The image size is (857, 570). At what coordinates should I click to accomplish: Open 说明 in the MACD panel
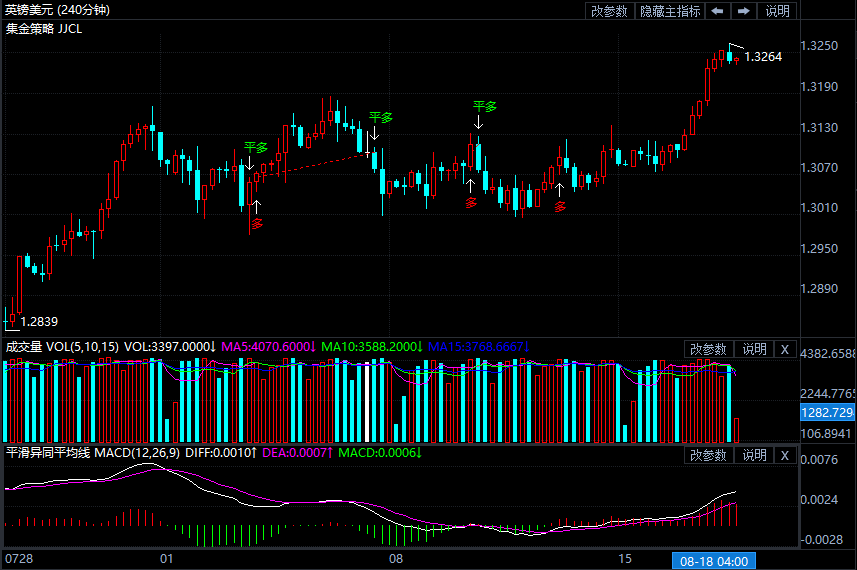[754, 456]
